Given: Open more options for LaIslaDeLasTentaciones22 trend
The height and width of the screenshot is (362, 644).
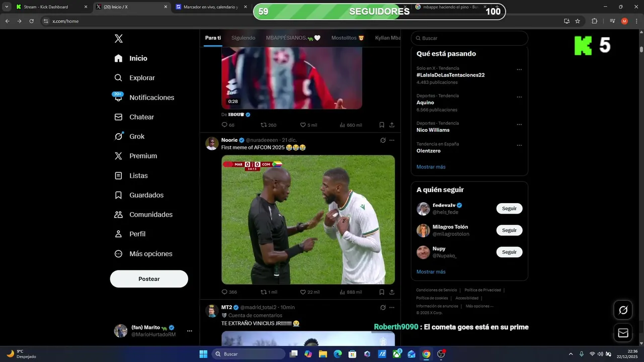Looking at the screenshot, I should point(519,69).
